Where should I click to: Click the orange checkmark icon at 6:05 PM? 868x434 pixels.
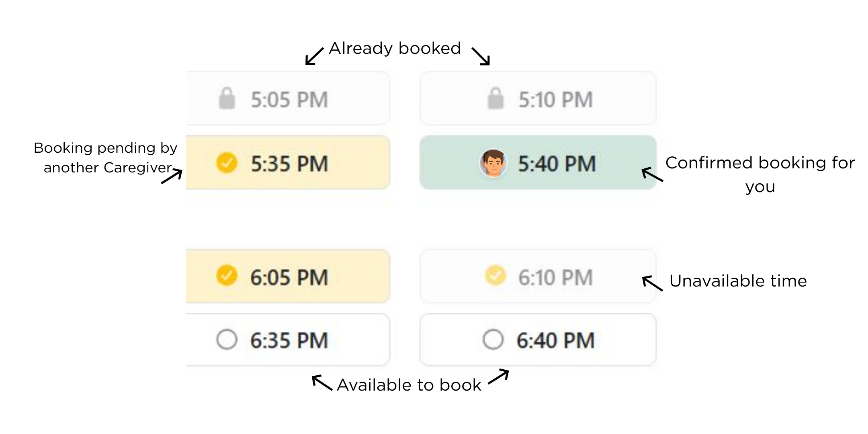[x=227, y=276]
